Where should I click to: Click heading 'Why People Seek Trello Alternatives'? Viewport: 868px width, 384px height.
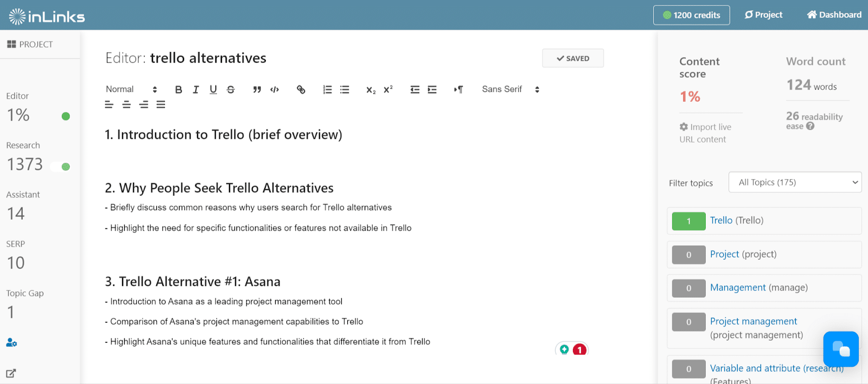coord(219,188)
